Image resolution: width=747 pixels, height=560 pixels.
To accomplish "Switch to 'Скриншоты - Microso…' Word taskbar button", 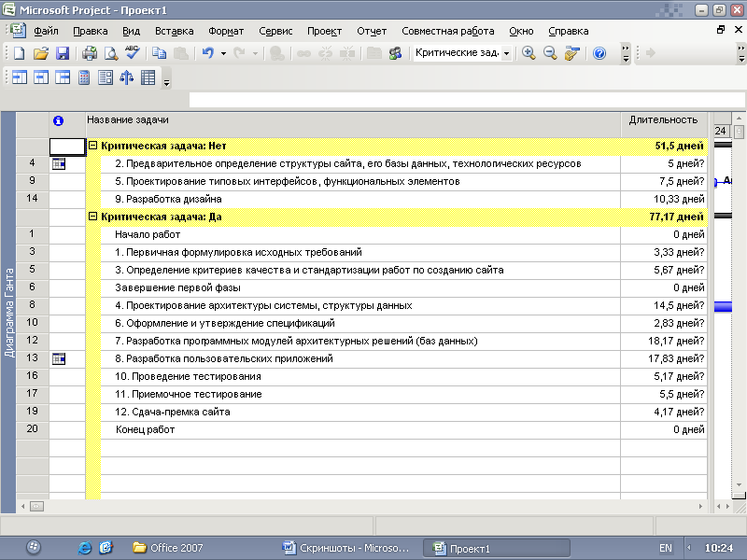I will tap(345, 548).
